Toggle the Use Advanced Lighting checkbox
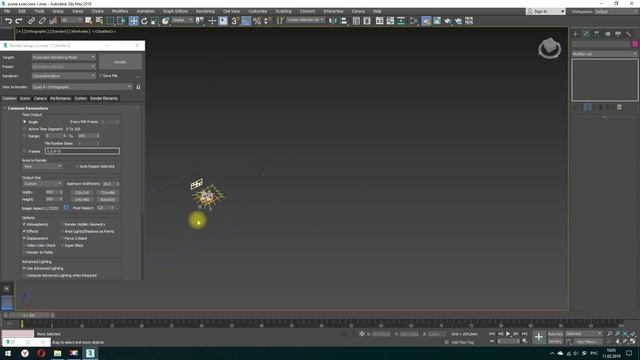The image size is (640, 360). tap(24, 269)
